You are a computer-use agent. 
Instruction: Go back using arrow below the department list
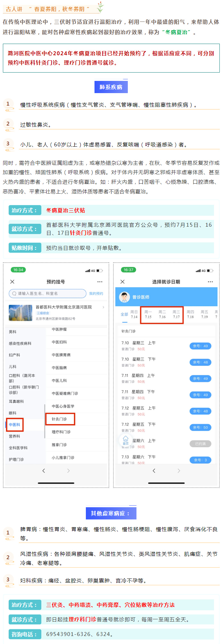click(44, 471)
